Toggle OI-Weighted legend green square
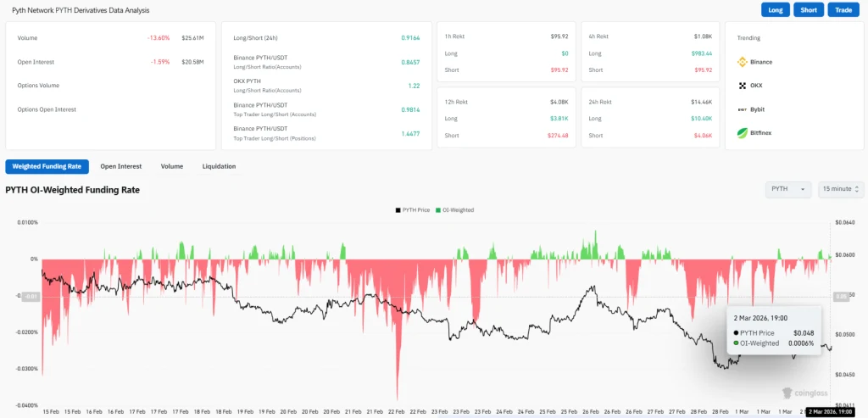 438,210
